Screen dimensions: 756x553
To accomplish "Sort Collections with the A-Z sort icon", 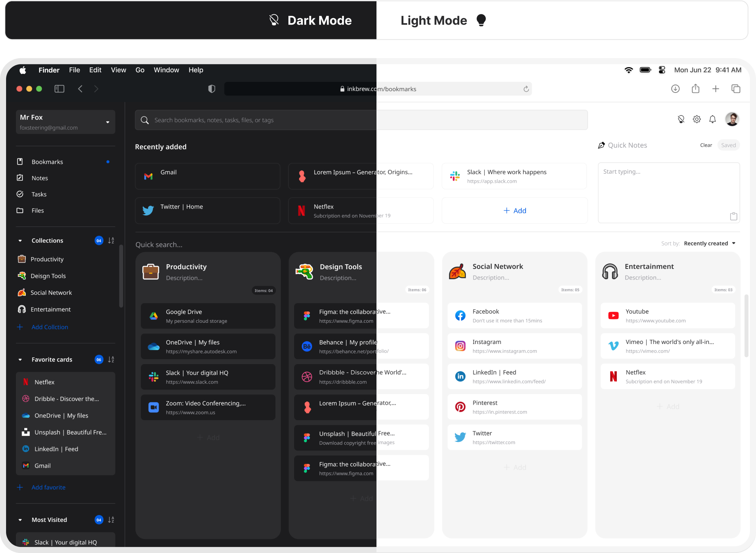I will [111, 240].
